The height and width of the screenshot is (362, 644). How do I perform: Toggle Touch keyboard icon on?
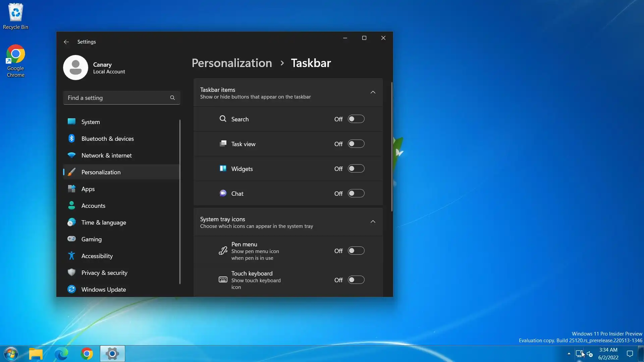point(356,280)
